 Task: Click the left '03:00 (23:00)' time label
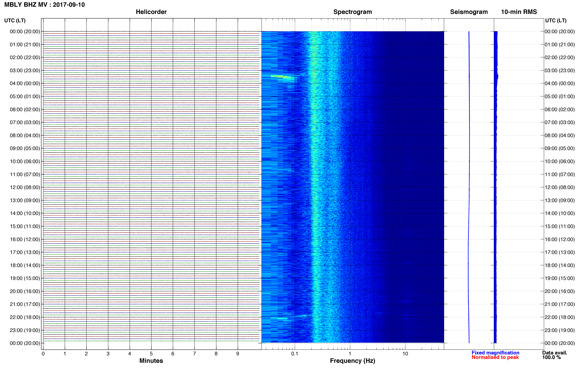tap(25, 71)
